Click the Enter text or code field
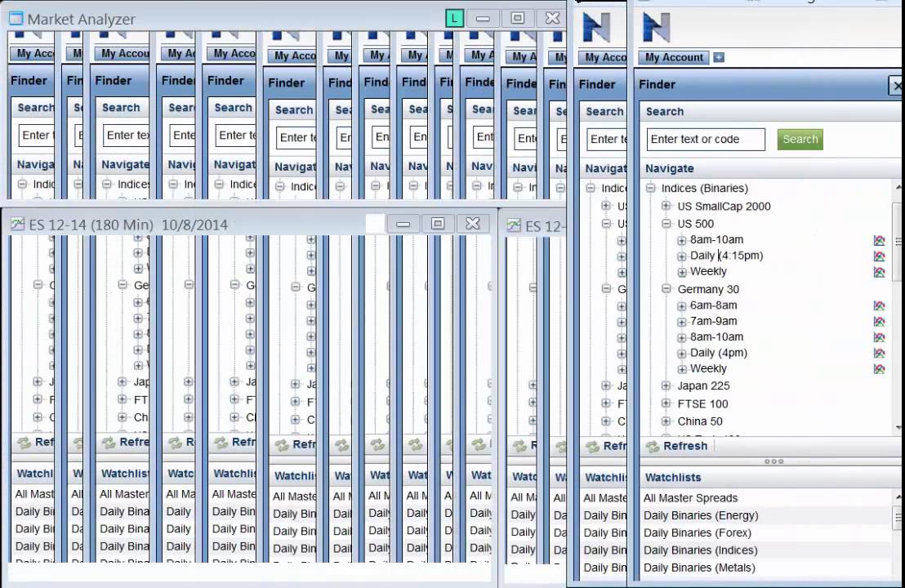The image size is (905, 588). click(706, 139)
